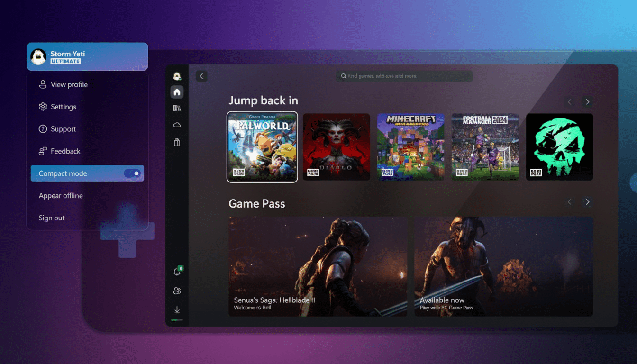This screenshot has height=364, width=637.
Task: View downloads using the download arrow icon
Action: pyautogui.click(x=177, y=309)
